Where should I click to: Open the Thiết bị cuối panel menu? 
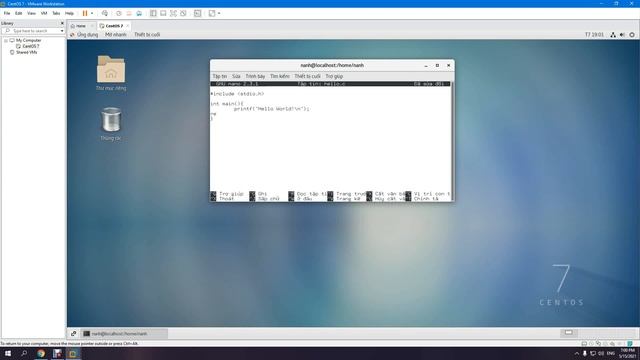click(x=147, y=35)
